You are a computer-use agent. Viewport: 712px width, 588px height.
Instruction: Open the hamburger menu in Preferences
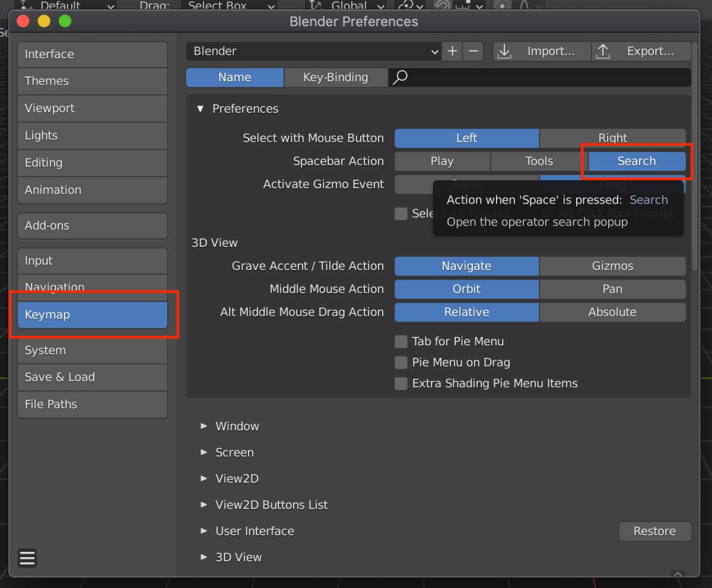27,558
